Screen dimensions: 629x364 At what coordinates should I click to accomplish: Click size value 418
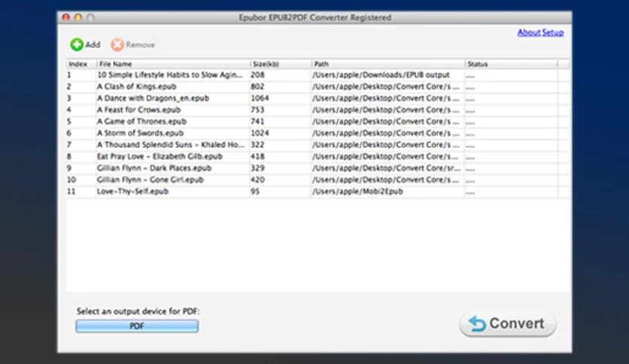tap(257, 156)
